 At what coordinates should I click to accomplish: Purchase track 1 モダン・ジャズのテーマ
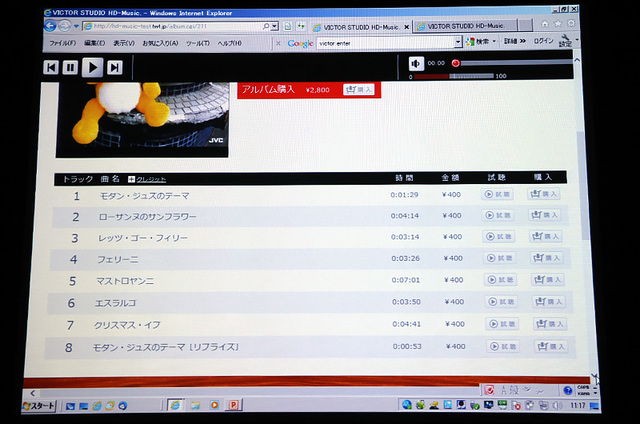click(543, 194)
